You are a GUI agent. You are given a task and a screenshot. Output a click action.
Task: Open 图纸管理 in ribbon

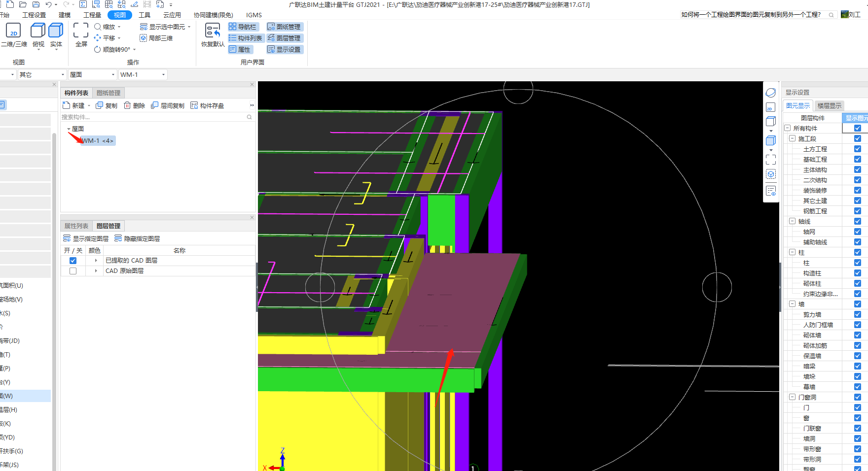click(284, 27)
